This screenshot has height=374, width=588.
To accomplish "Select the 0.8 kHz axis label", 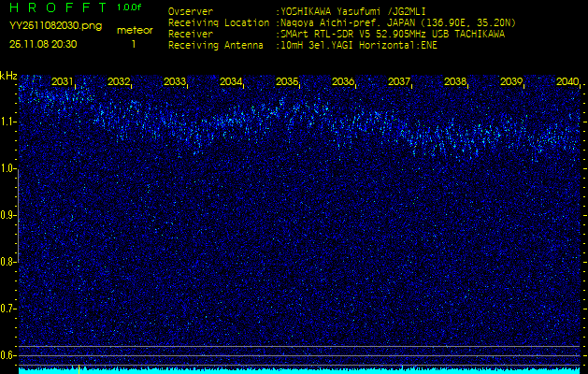I will click(x=8, y=262).
